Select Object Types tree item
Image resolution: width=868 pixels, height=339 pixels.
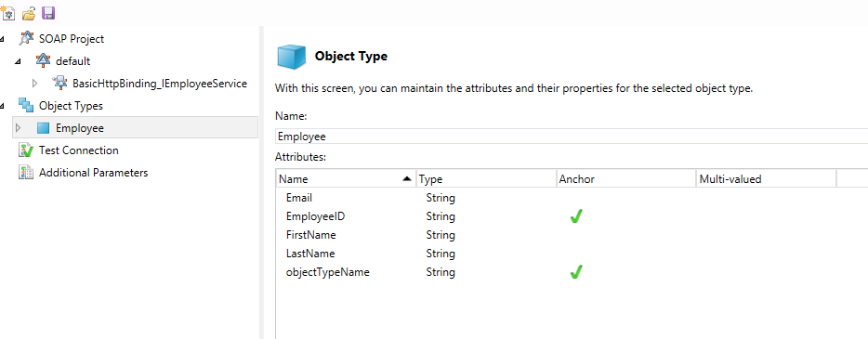71,105
